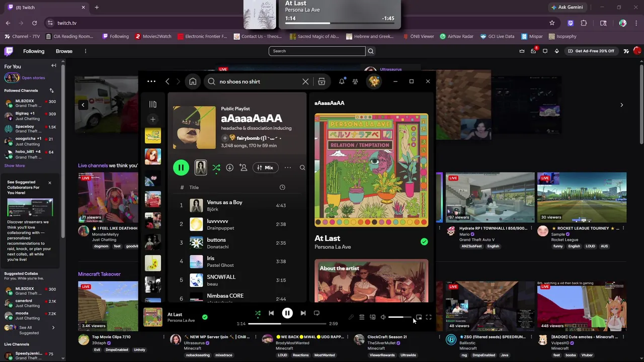Screen dimensions: 644x362
Task: Toggle repeat in player bar
Action: pyautogui.click(x=316, y=313)
